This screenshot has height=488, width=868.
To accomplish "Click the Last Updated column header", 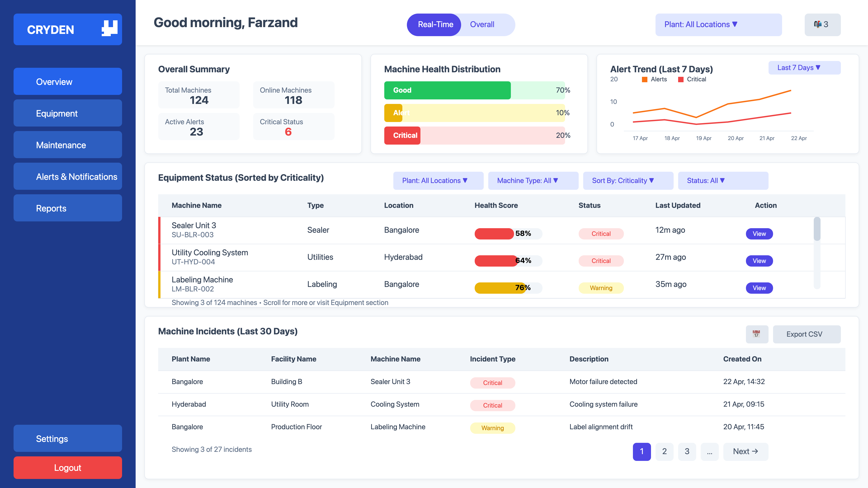I will 678,205.
